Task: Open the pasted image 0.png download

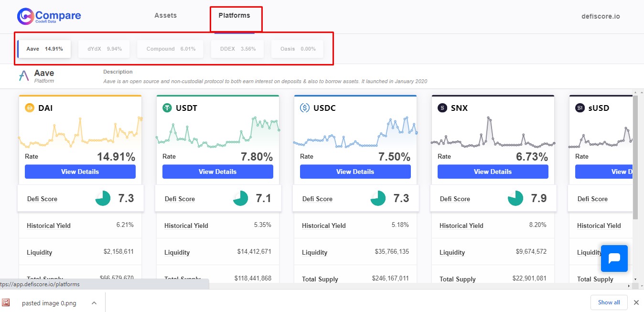Action: [49, 303]
